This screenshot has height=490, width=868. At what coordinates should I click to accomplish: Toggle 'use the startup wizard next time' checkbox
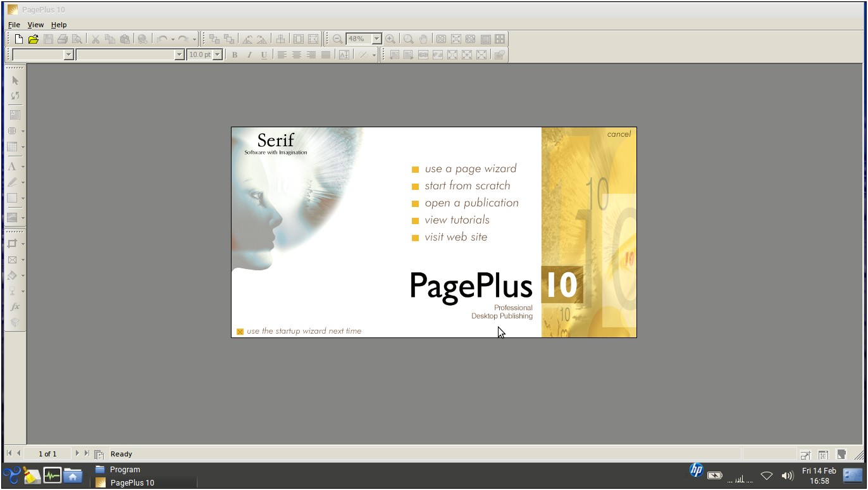[x=240, y=332]
